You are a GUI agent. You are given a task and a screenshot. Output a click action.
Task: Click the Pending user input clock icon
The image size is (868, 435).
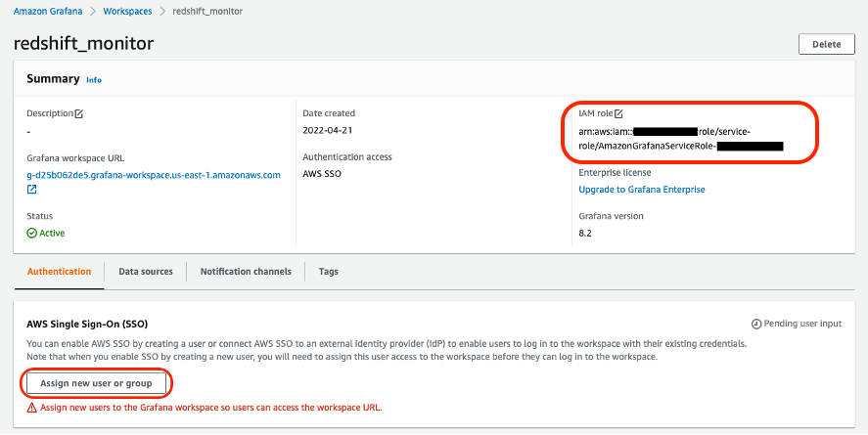[756, 324]
